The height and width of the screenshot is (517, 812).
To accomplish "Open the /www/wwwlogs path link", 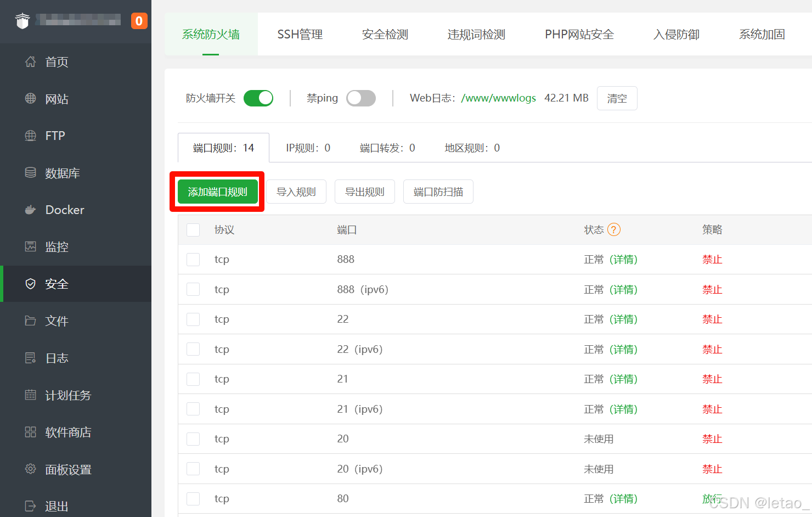I will click(499, 98).
